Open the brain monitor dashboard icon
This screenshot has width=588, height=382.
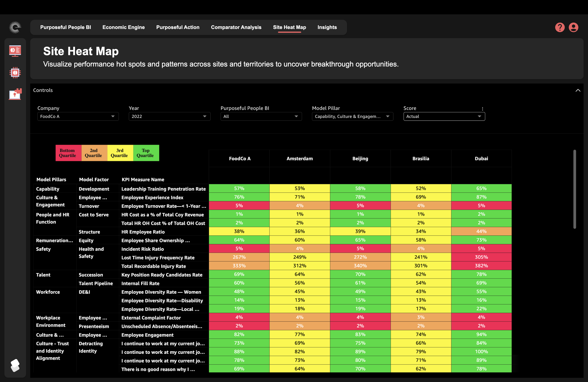point(15,51)
